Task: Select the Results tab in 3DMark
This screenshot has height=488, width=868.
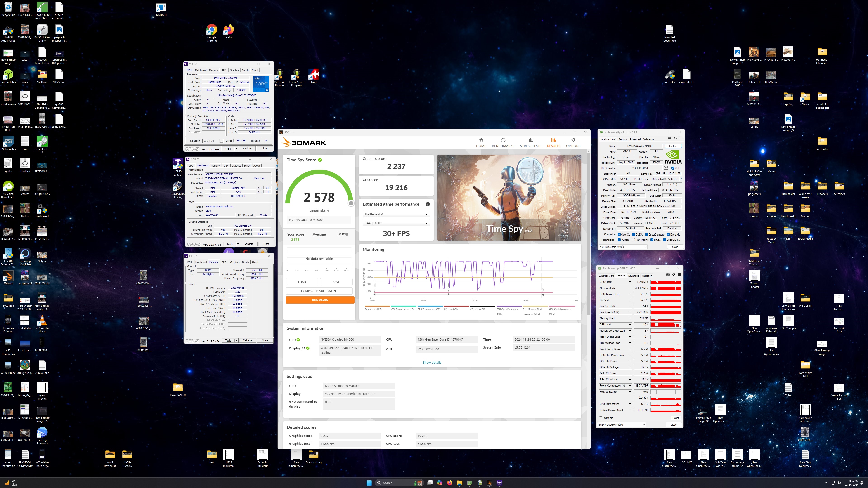Action: (553, 142)
